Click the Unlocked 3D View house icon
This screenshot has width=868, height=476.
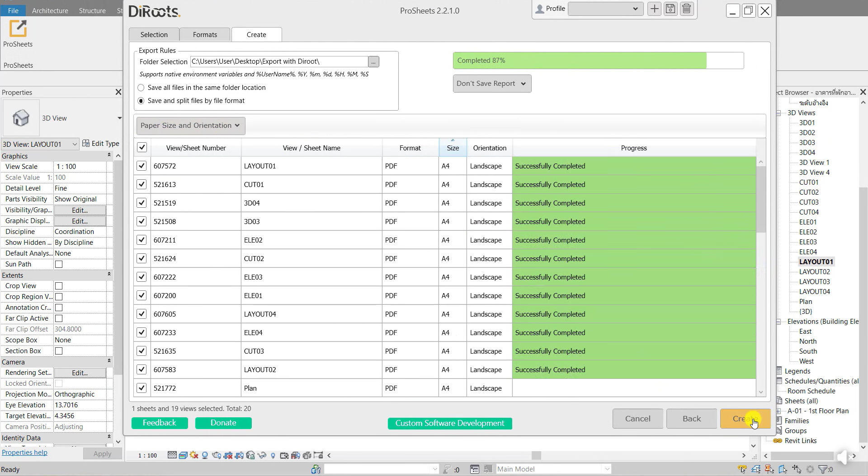tap(250, 455)
